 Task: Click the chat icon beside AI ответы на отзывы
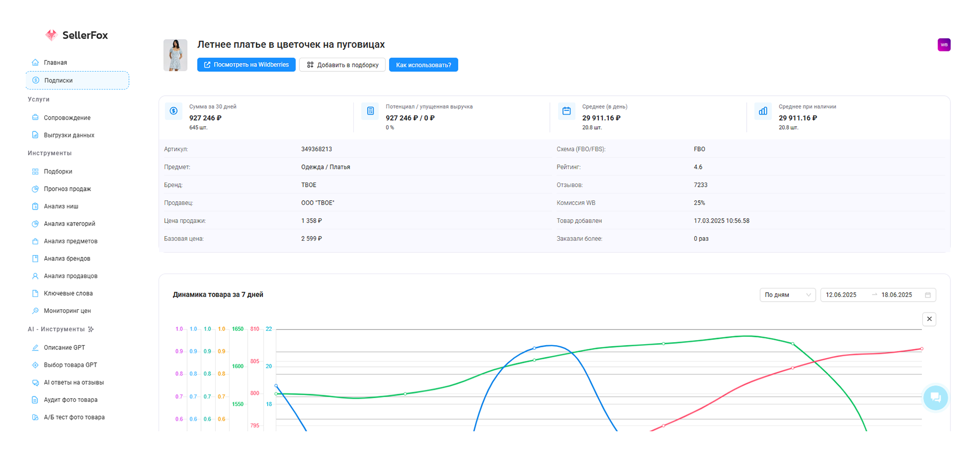[35, 382]
